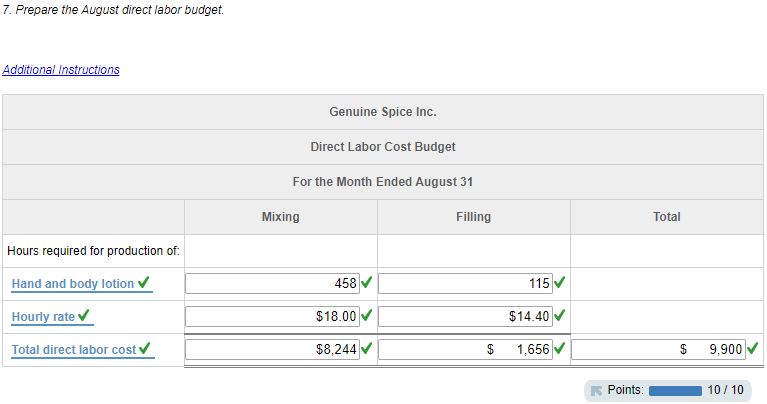Viewport: 767px width, 404px height.
Task: Click the Filling hours field showing 115
Action: 465,284
